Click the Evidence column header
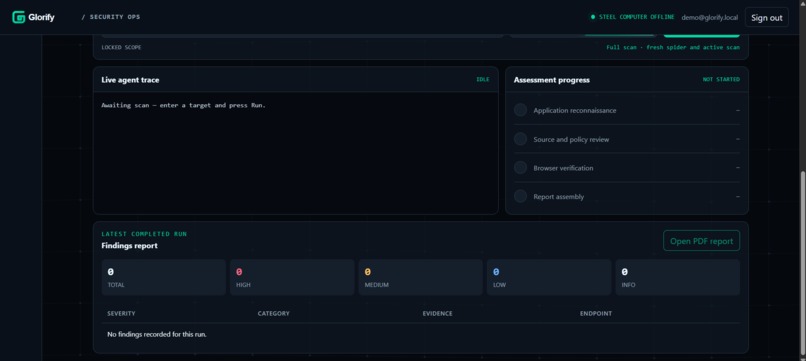Image resolution: width=806 pixels, height=361 pixels. (437, 314)
